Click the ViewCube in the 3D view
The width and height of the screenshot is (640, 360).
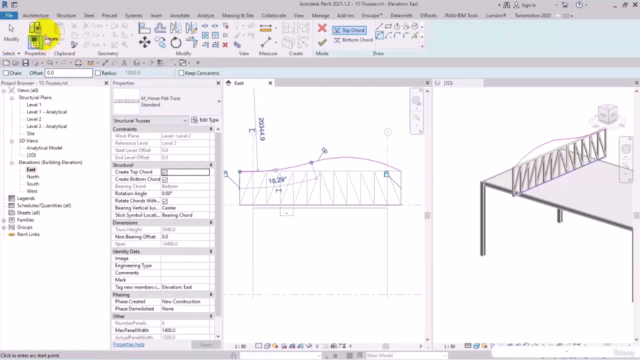[607, 113]
